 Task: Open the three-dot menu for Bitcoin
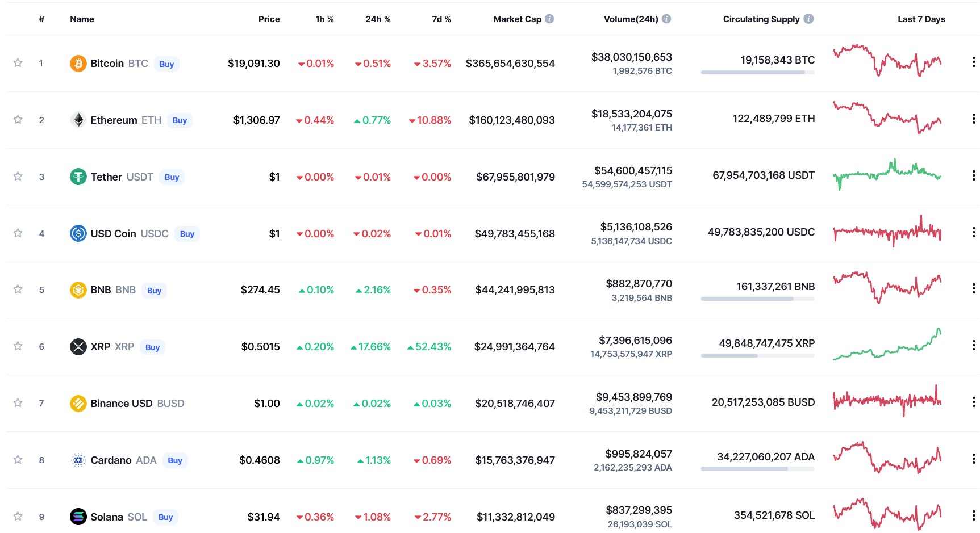coord(973,62)
